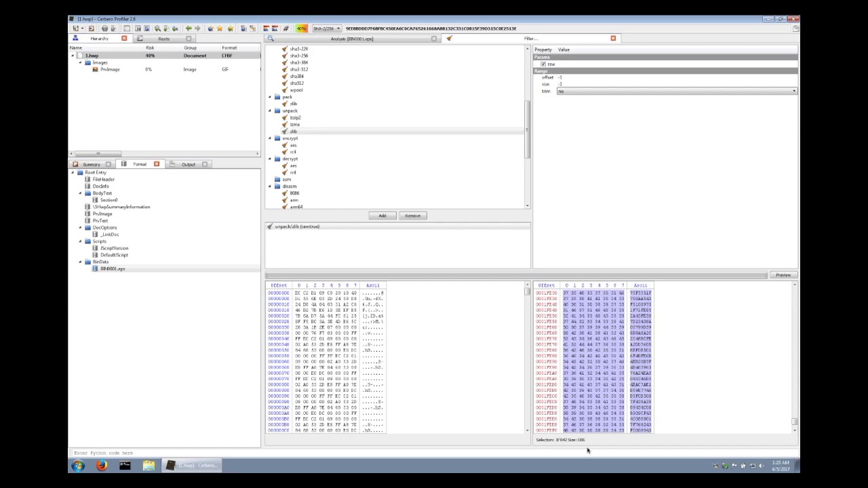
Task: Click the printer toolbar icon
Action: coord(104,28)
